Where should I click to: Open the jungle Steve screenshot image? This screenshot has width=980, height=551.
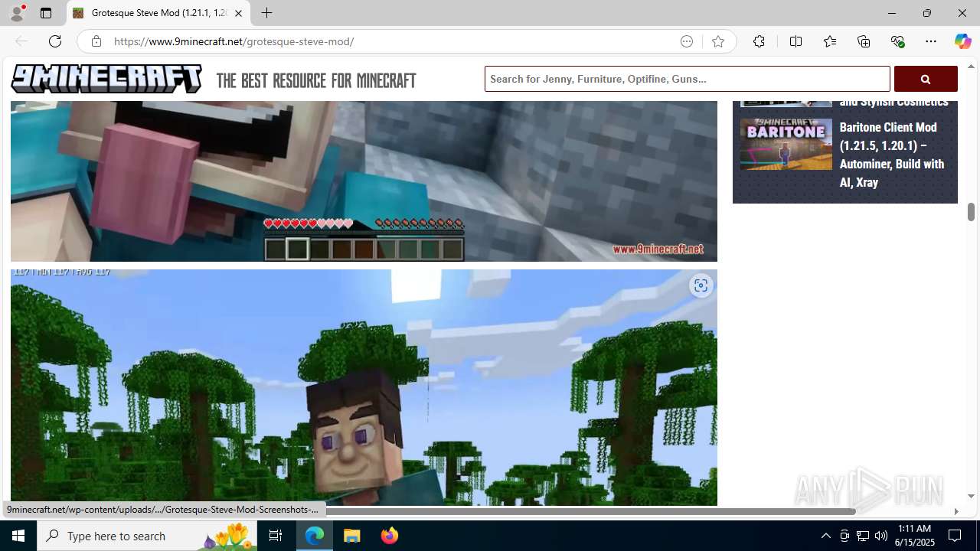point(364,387)
